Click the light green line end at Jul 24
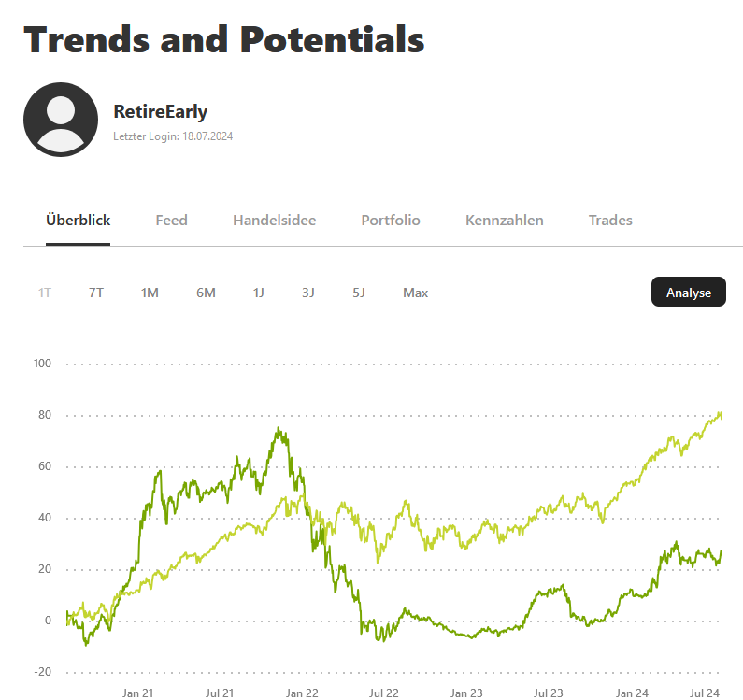Image resolution: width=743 pixels, height=700 pixels. point(720,414)
